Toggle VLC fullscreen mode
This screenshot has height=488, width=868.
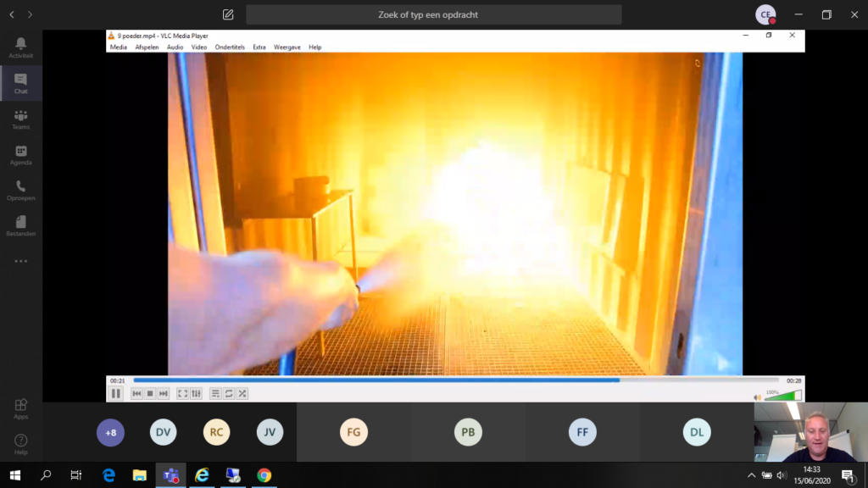[x=183, y=393]
